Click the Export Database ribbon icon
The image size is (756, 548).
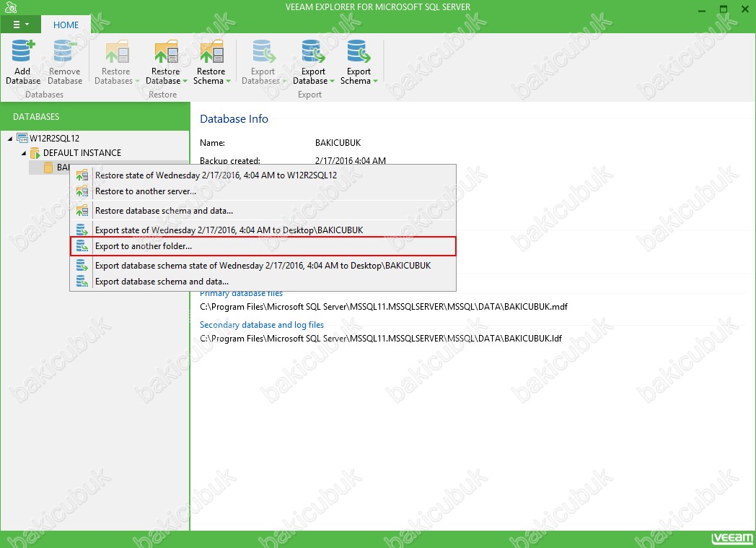[313, 51]
